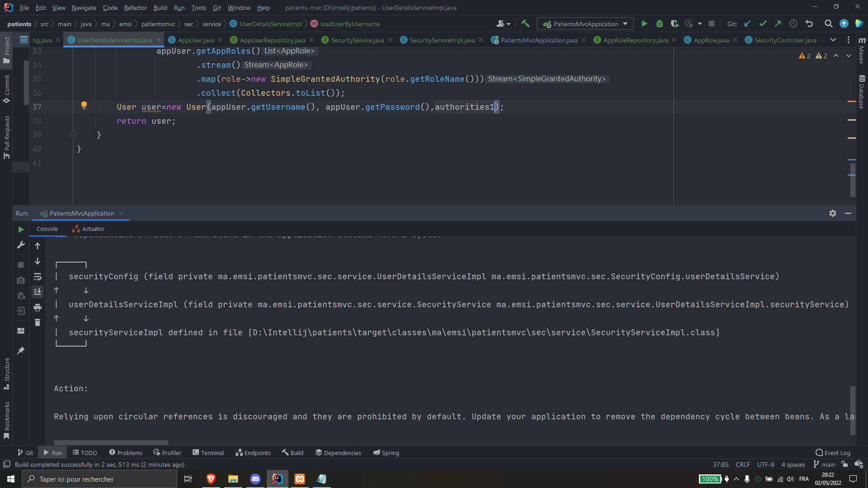Image resolution: width=868 pixels, height=488 pixels.
Task: Commit changes with the green checkmark icon
Action: (x=764, y=23)
